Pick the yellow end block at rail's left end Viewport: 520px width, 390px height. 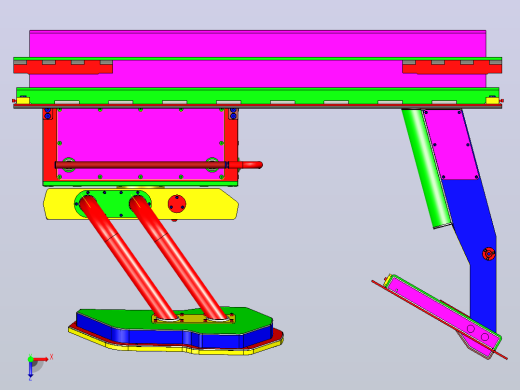pos(23,100)
